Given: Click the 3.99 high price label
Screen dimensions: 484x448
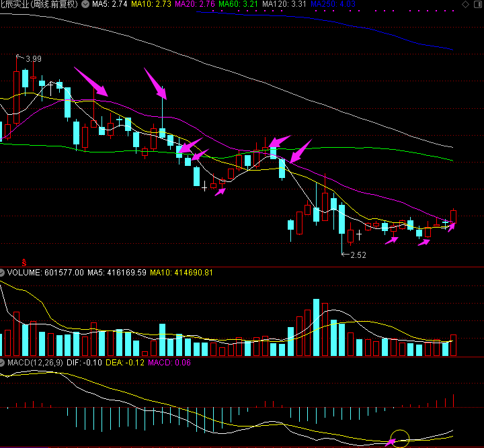Looking at the screenshot, I should point(34,59).
